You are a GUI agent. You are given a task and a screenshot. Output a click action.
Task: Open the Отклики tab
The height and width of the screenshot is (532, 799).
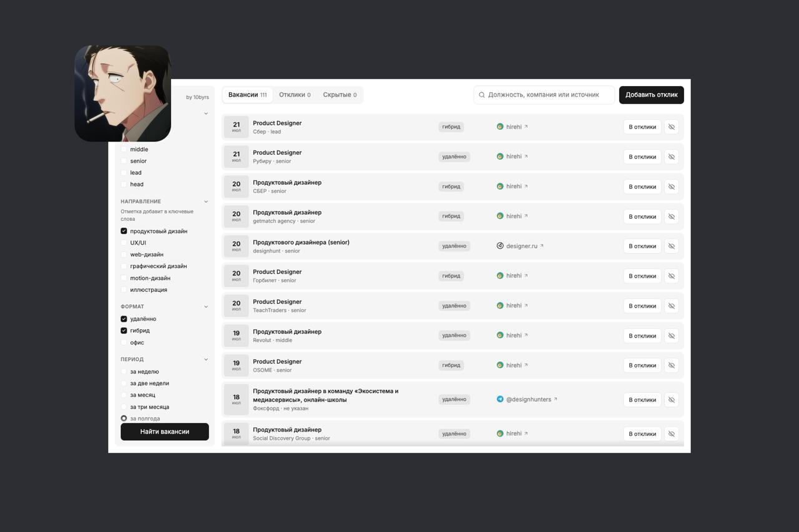(295, 95)
